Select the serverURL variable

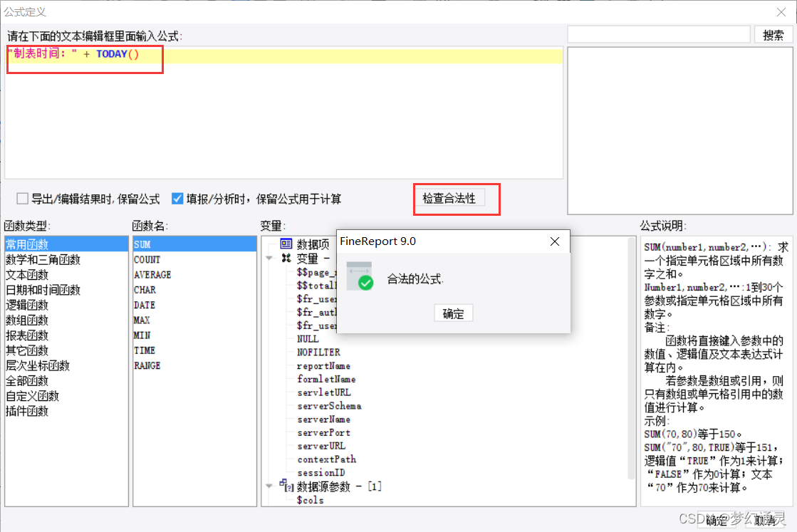321,446
